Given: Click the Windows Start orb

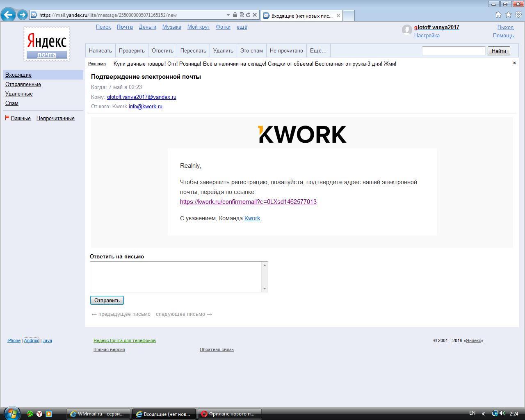Looking at the screenshot, I should coord(11,413).
